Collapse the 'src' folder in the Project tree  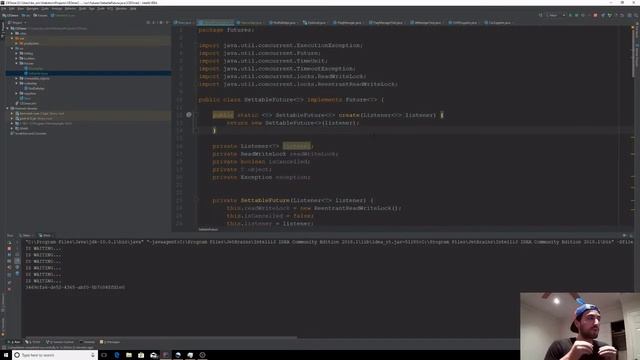click(x=12, y=48)
